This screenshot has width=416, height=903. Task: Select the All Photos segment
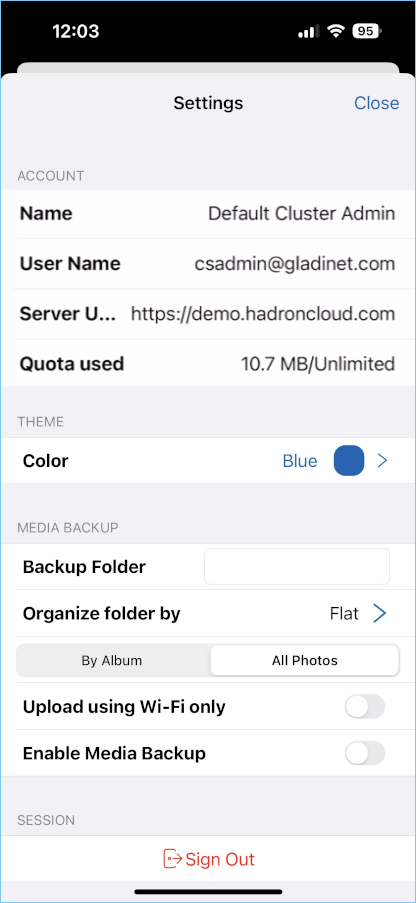pos(305,661)
